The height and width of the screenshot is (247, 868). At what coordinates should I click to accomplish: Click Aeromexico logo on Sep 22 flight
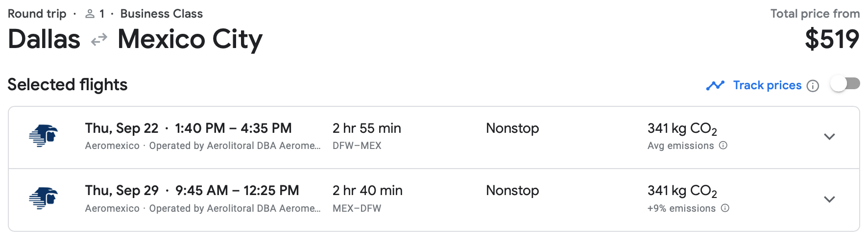[43, 136]
